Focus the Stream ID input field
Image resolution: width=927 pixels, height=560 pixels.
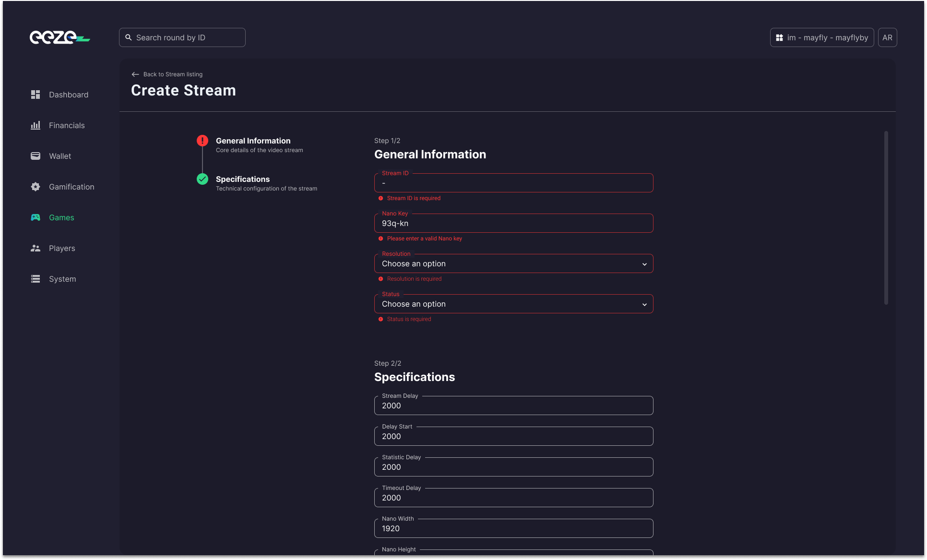513,183
